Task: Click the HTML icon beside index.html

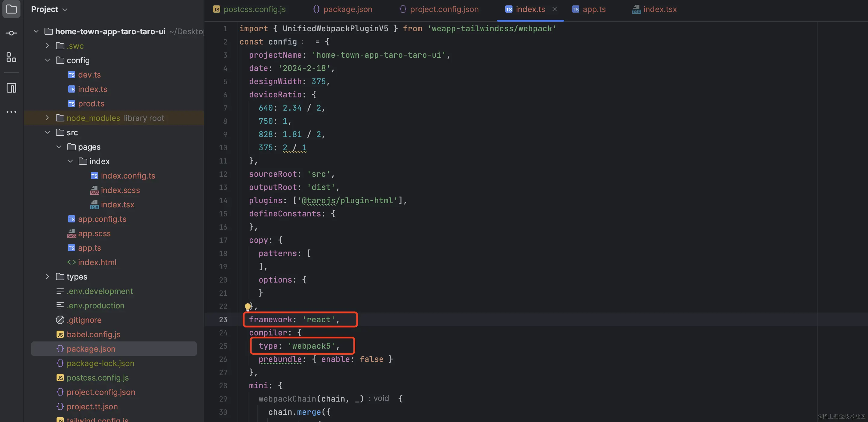Action: [x=72, y=262]
